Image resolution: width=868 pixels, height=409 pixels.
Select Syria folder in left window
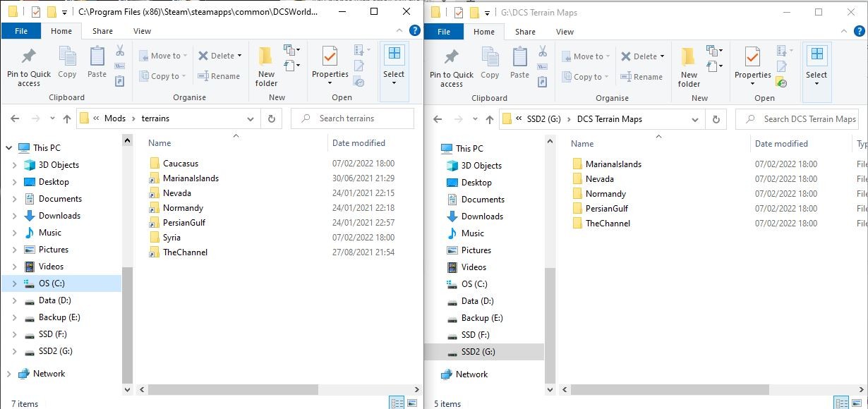pos(171,238)
